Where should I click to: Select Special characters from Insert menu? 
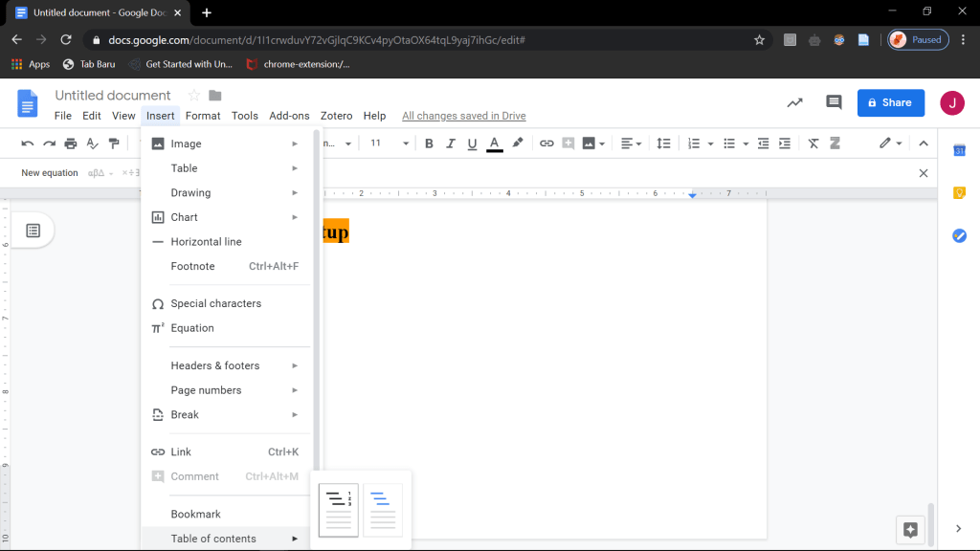click(215, 303)
